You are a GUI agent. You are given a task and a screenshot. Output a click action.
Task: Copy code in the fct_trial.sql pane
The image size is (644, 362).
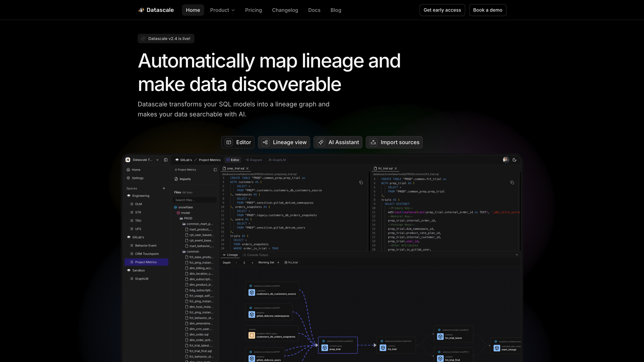click(512, 183)
